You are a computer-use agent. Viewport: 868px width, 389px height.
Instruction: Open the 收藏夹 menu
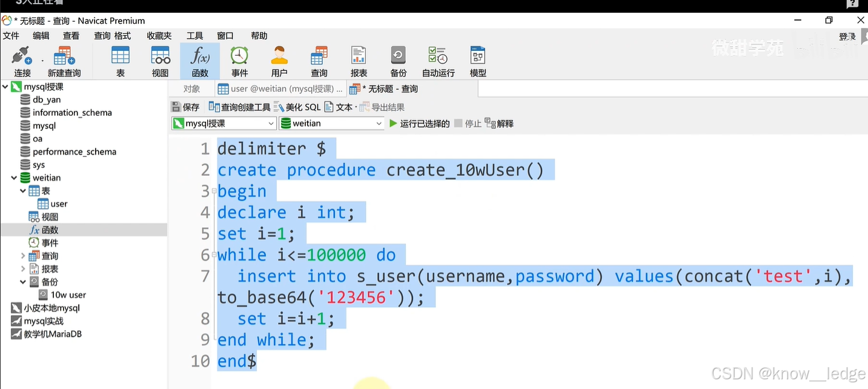(x=159, y=36)
